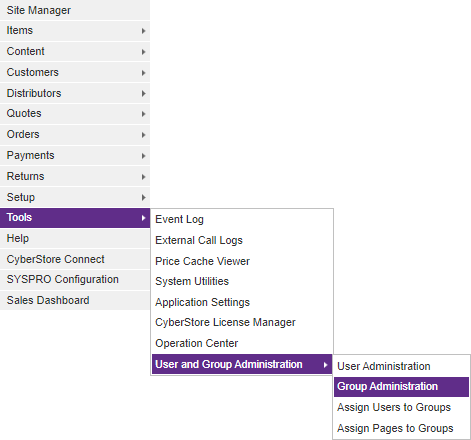The image size is (471, 440).
Task: Expand the Content submenu arrow
Action: [143, 52]
